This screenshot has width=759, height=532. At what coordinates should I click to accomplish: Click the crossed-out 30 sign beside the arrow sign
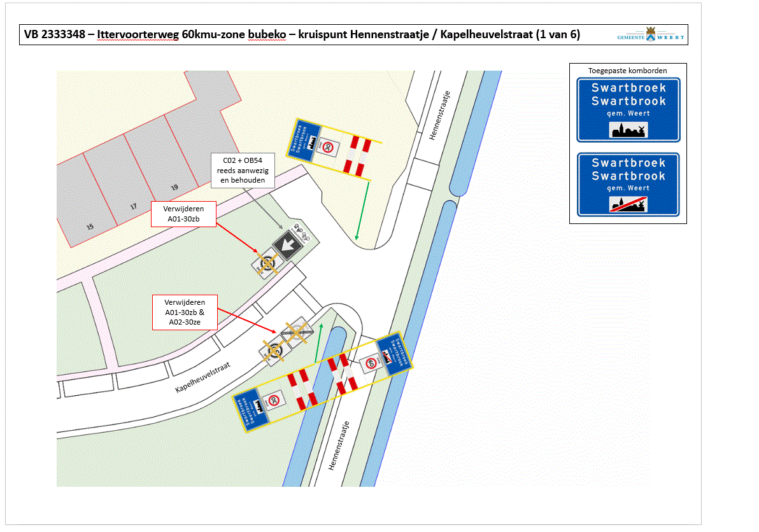267,264
